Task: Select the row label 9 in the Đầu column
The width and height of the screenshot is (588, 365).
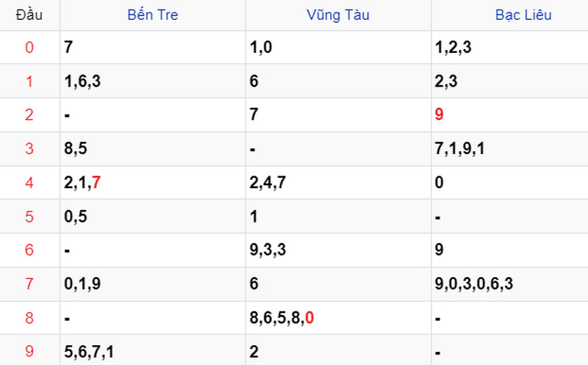Action: pos(29,351)
